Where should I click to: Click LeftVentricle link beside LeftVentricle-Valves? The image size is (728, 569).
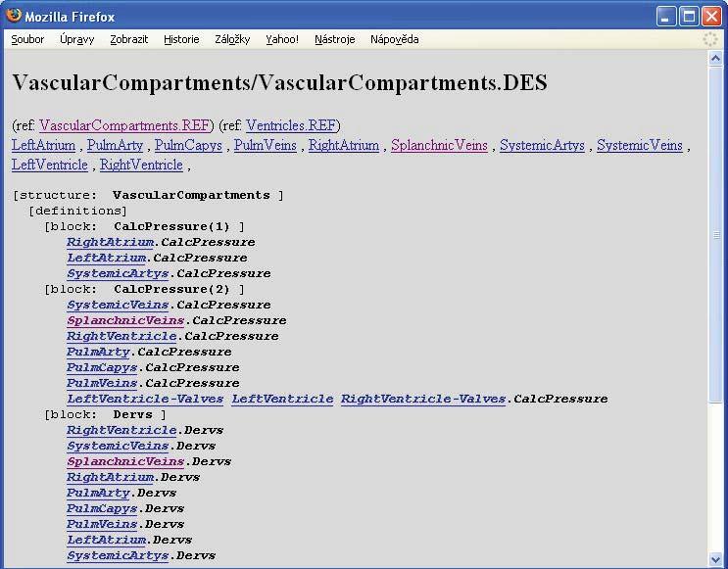[282, 400]
